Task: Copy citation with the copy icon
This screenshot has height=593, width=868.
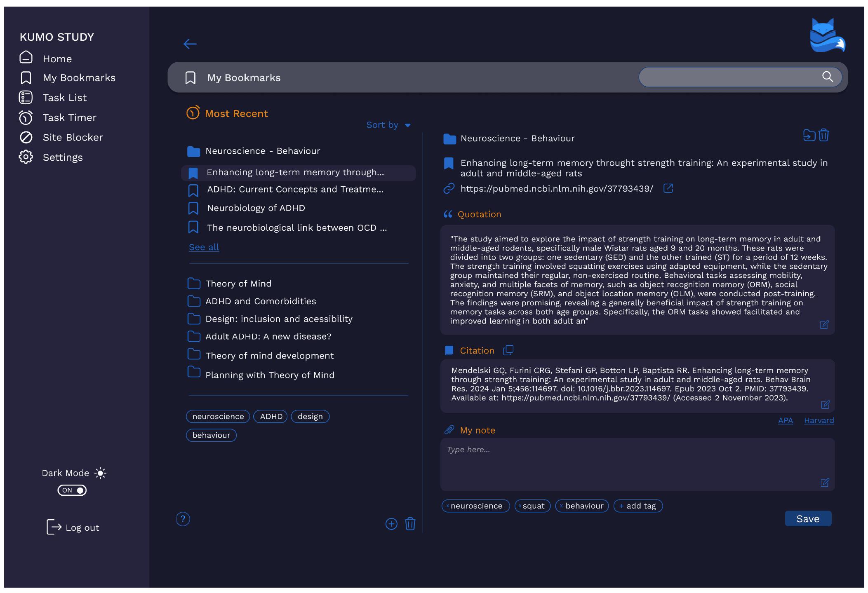Action: (508, 350)
